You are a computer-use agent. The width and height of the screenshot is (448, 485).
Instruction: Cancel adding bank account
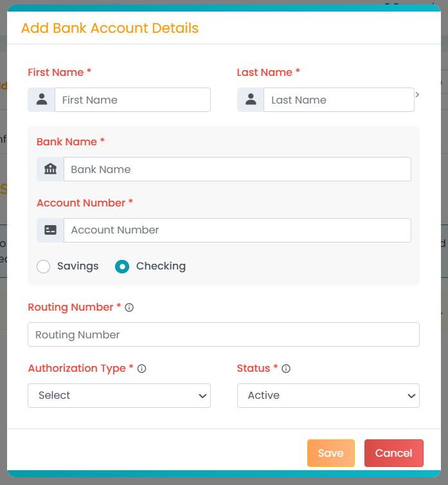coord(393,453)
